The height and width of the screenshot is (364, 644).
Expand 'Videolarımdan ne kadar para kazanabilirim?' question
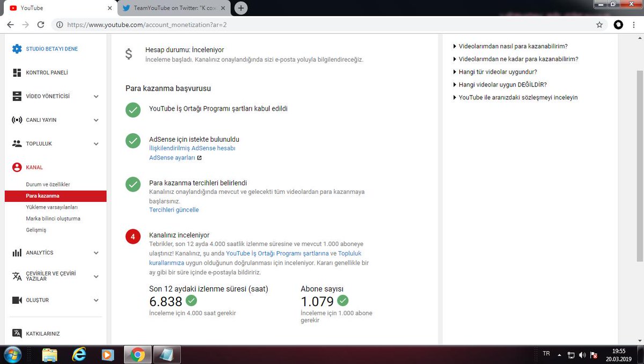click(x=516, y=59)
